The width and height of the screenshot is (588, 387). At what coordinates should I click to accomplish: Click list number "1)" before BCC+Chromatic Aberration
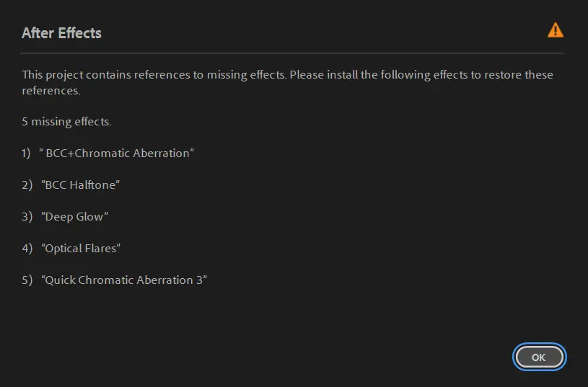[x=27, y=154]
